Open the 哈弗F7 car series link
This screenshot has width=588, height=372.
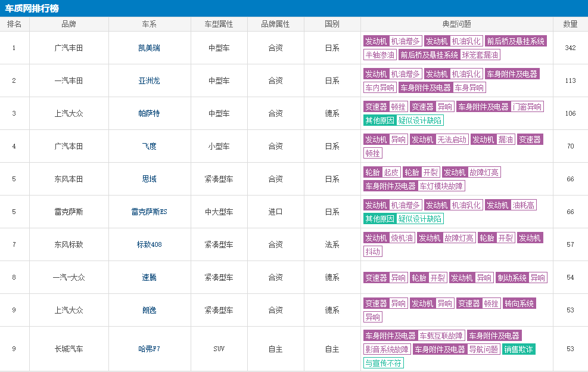pyautogui.click(x=149, y=349)
